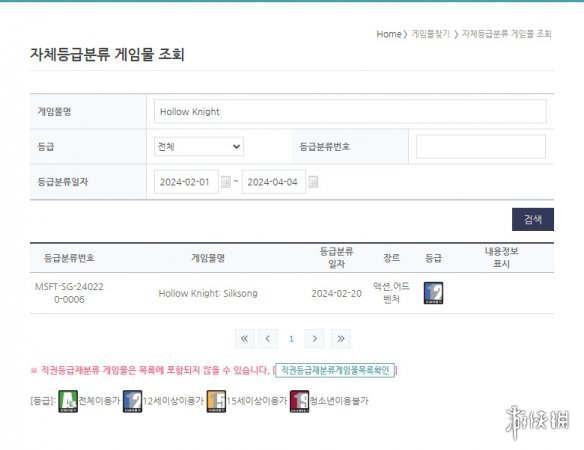
Task: Click the rating number MSFT-SG-240220-0006
Action: pos(69,293)
